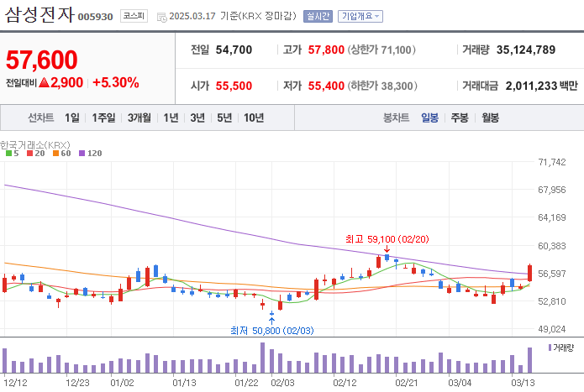
Task: Click the 거래량 35,124,789 value
Action: (x=526, y=50)
